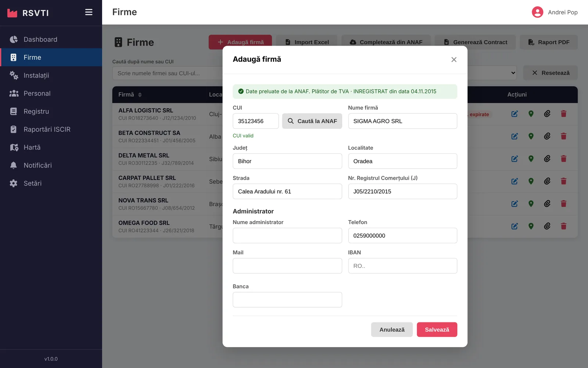Screen dimensions: 588x368
Task: Go to Instalații section
Action: click(x=51, y=75)
